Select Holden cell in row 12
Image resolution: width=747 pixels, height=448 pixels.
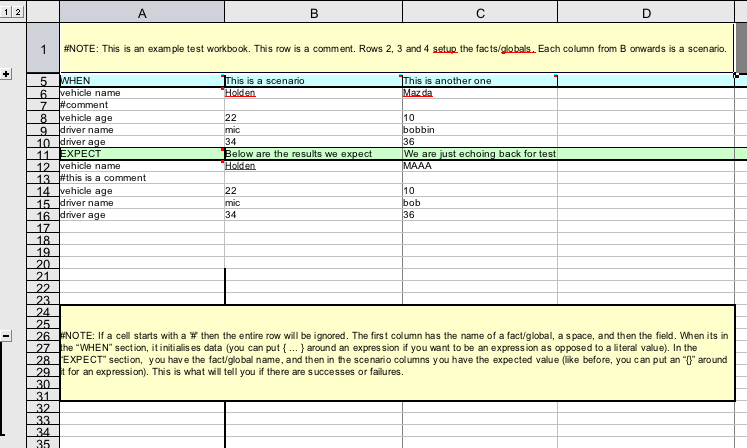313,166
